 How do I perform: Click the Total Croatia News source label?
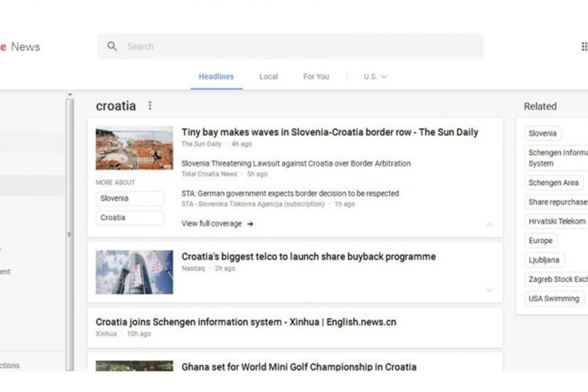(x=209, y=174)
